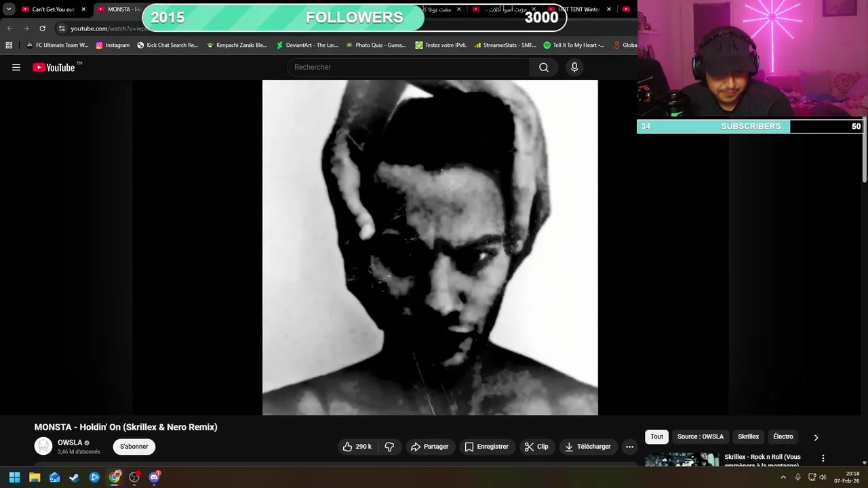Click the taskbar microphone tray icon
This screenshot has width=868, height=488.
pos(797,477)
